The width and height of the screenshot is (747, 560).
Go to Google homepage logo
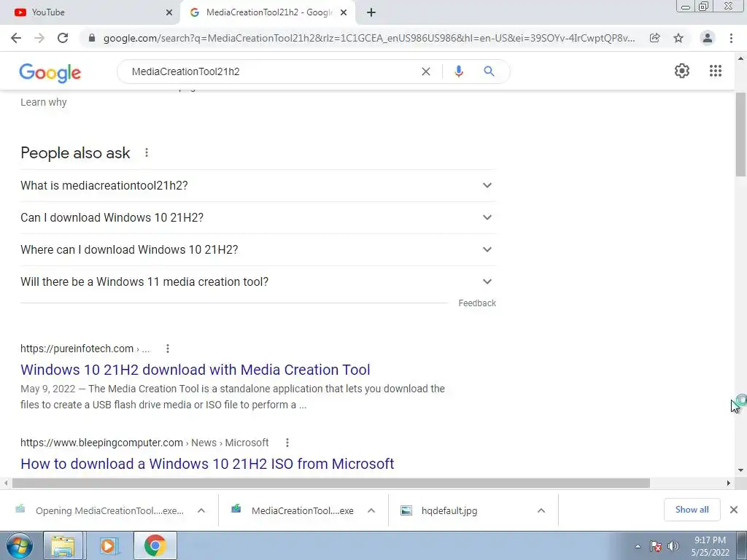[50, 72]
